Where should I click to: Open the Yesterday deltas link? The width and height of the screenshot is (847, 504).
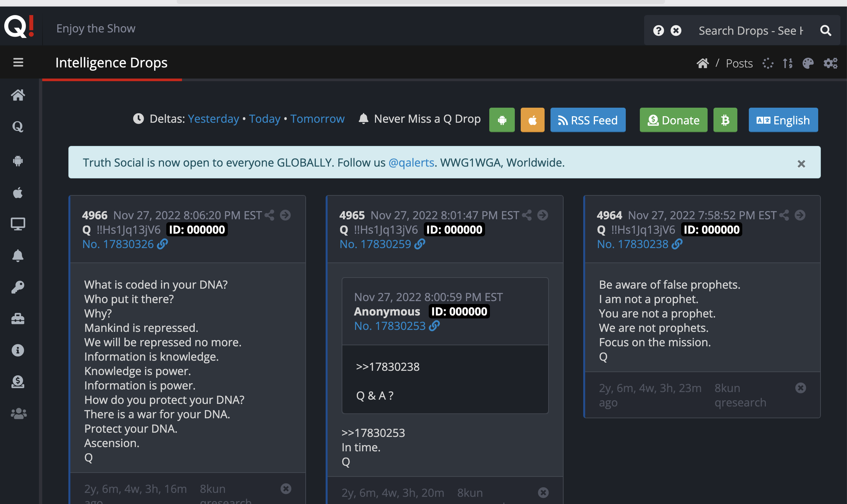(213, 119)
